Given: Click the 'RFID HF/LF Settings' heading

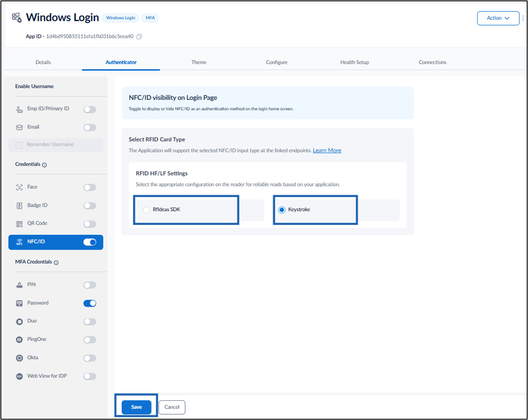Looking at the screenshot, I should pos(162,173).
